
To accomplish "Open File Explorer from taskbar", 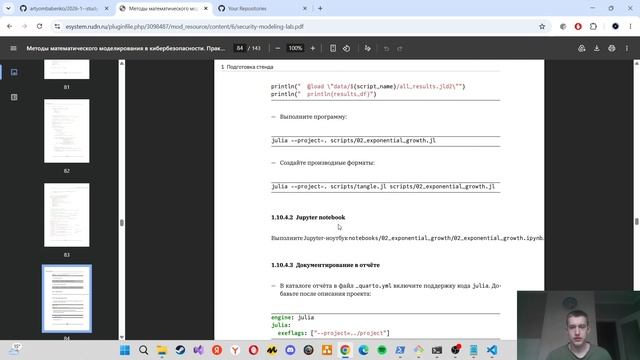I will tap(162, 350).
